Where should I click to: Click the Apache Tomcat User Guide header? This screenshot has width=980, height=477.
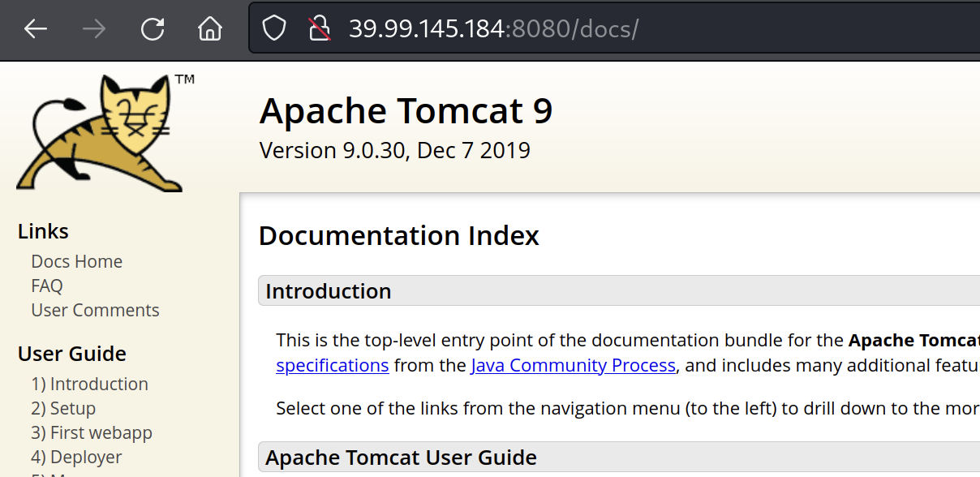[x=401, y=458]
